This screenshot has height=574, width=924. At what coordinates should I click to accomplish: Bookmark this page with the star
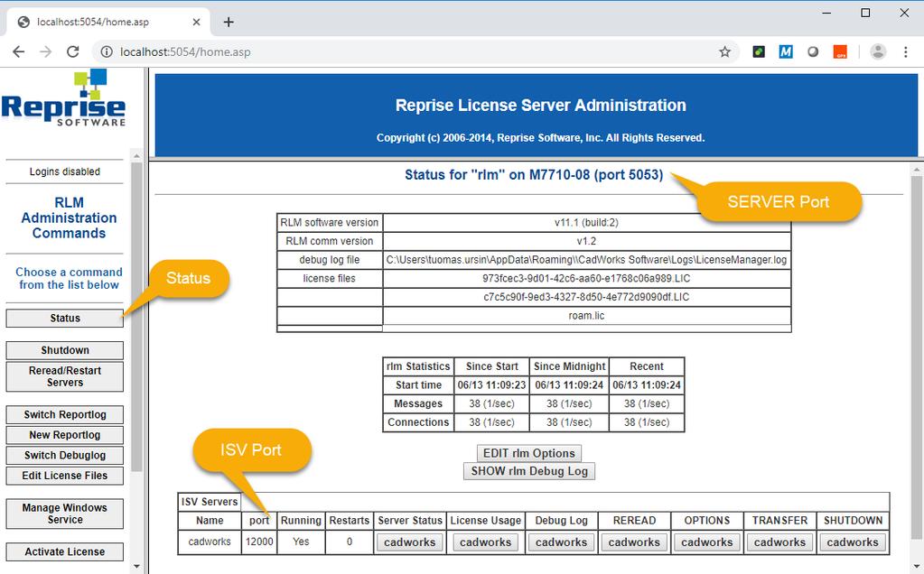tap(724, 51)
